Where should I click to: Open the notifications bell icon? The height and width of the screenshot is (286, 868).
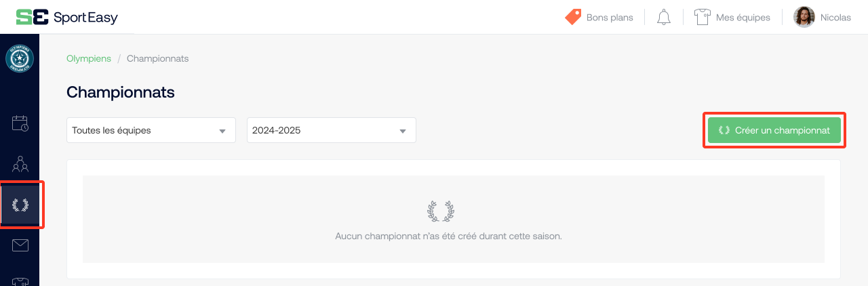click(x=664, y=18)
